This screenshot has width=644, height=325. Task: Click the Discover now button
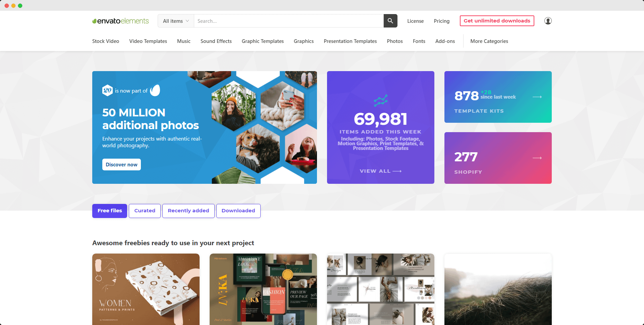(121, 164)
